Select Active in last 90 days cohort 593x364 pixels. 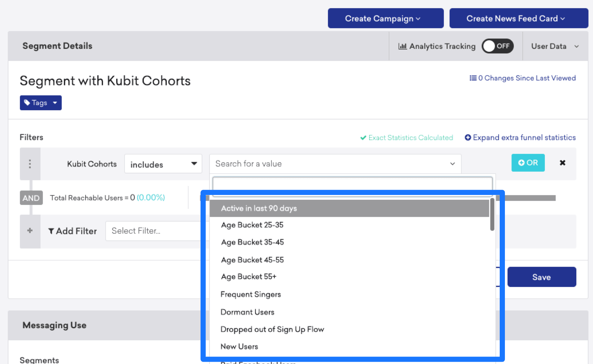[x=259, y=208]
